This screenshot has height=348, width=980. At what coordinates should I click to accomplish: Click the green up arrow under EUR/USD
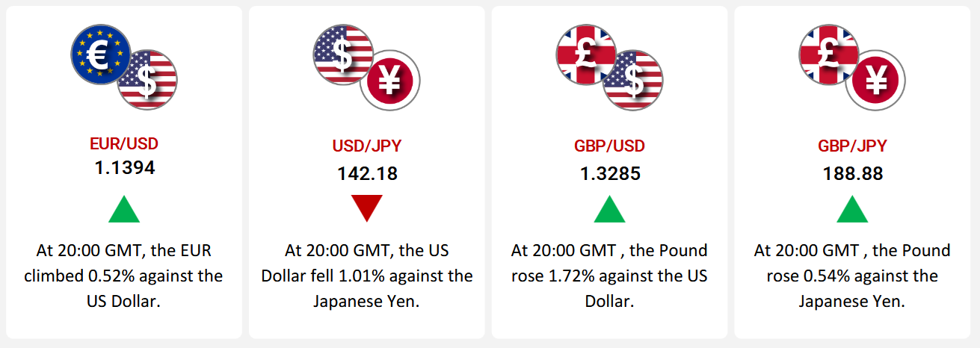pyautogui.click(x=124, y=208)
